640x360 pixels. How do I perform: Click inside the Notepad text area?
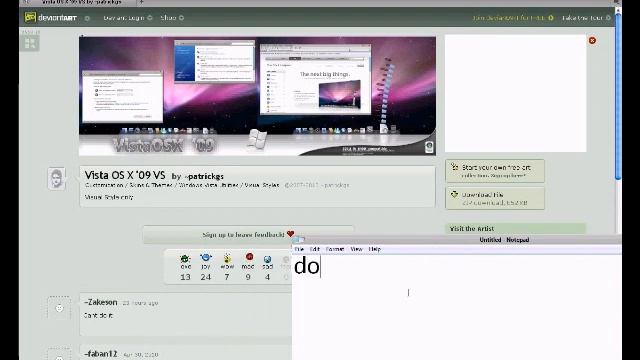tap(456, 307)
